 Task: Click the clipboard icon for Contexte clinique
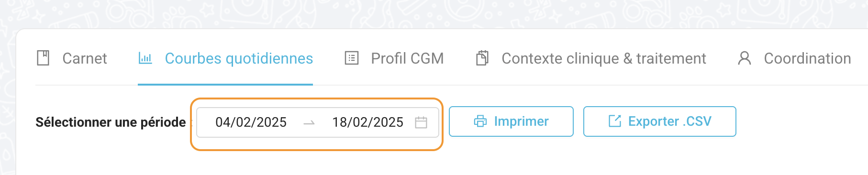[482, 58]
